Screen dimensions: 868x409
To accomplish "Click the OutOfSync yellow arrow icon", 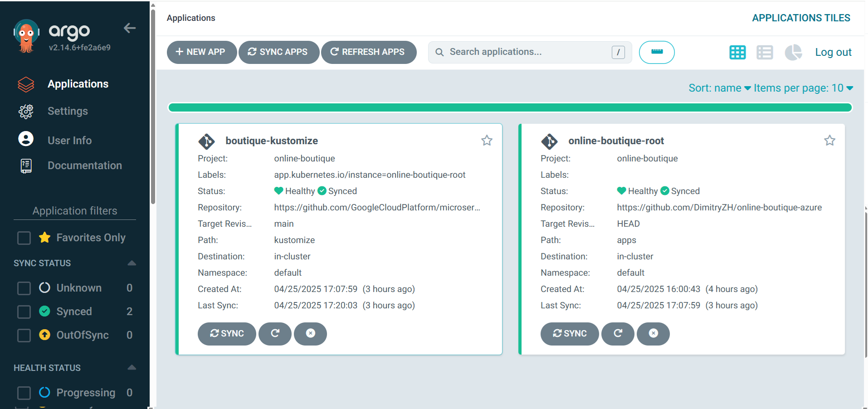I will [x=44, y=335].
